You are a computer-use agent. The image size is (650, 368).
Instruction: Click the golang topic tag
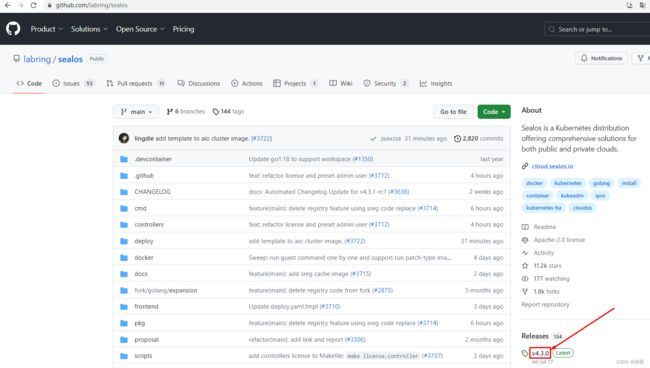coord(601,183)
